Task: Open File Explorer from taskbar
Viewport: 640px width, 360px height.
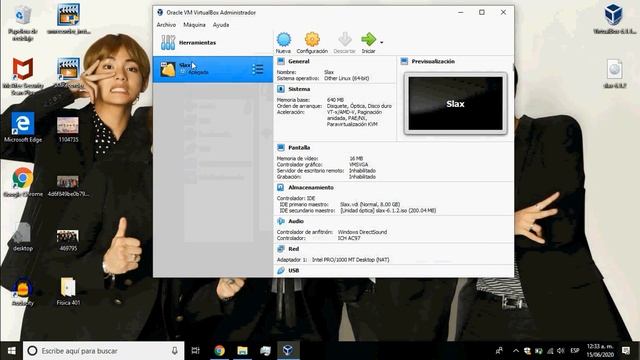Action: 242,351
